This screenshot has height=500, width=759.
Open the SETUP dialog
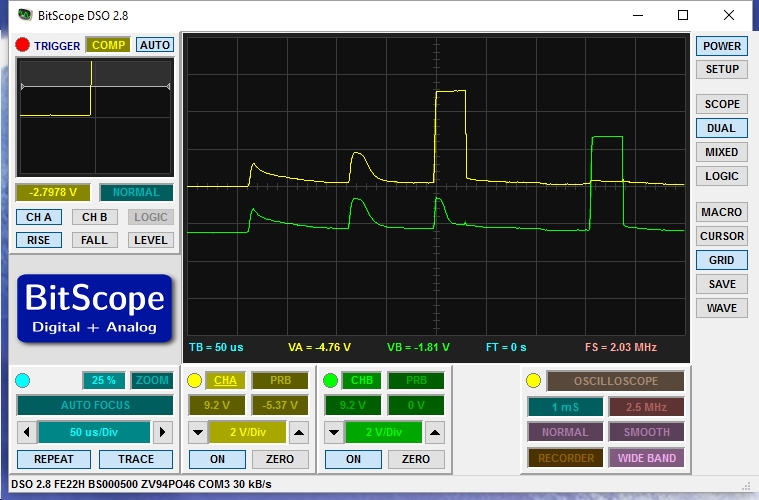(x=722, y=69)
